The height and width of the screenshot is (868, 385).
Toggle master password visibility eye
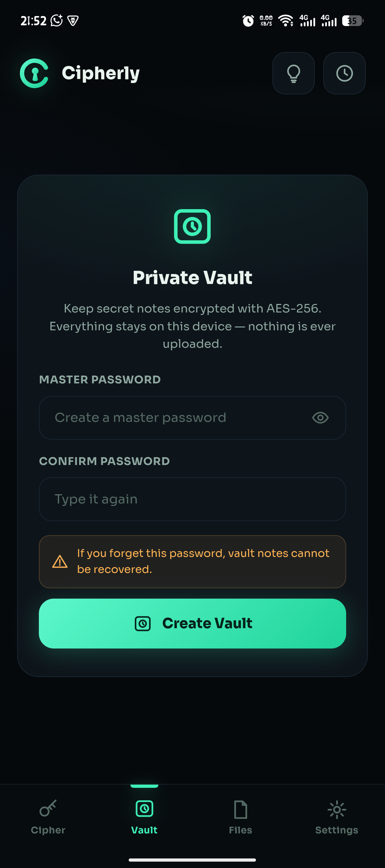click(x=320, y=418)
